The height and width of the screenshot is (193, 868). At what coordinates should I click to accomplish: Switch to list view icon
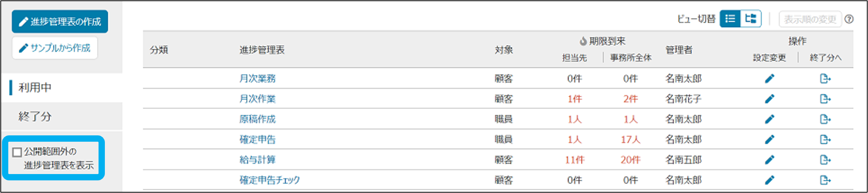tap(730, 19)
